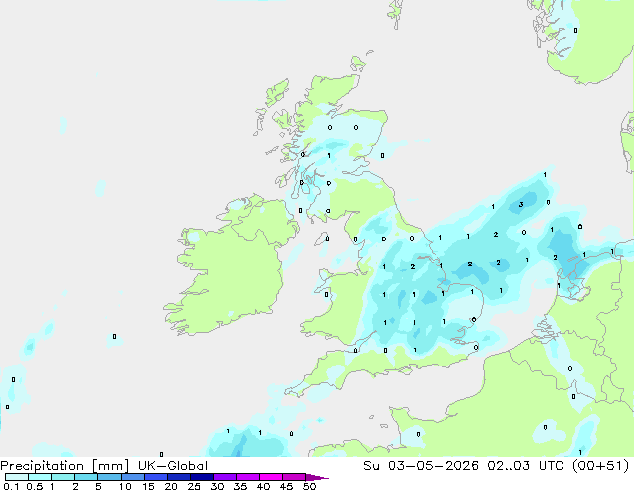
Task: Click the legend label '50'
Action: [x=309, y=486]
